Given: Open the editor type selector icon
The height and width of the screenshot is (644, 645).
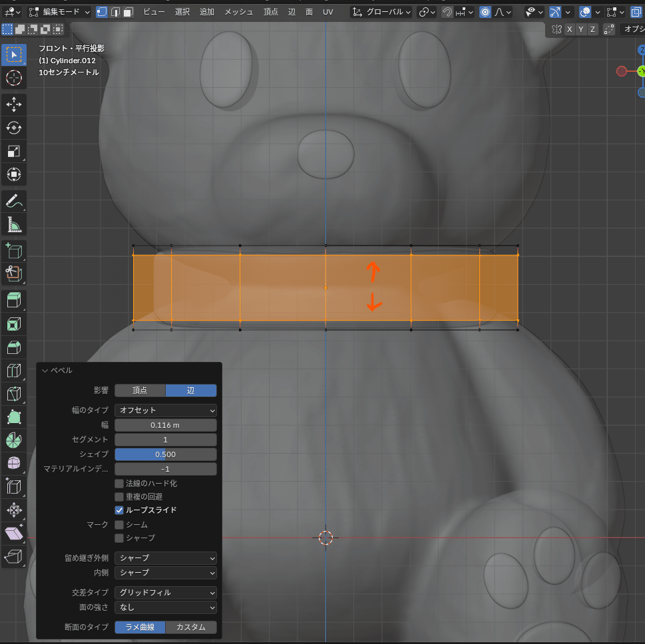Looking at the screenshot, I should (12, 12).
